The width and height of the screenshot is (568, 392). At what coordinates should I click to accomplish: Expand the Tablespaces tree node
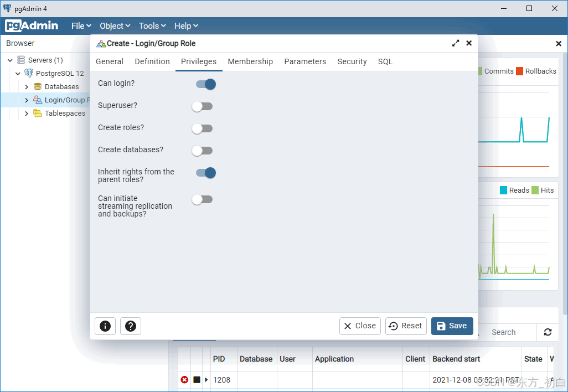click(x=25, y=113)
